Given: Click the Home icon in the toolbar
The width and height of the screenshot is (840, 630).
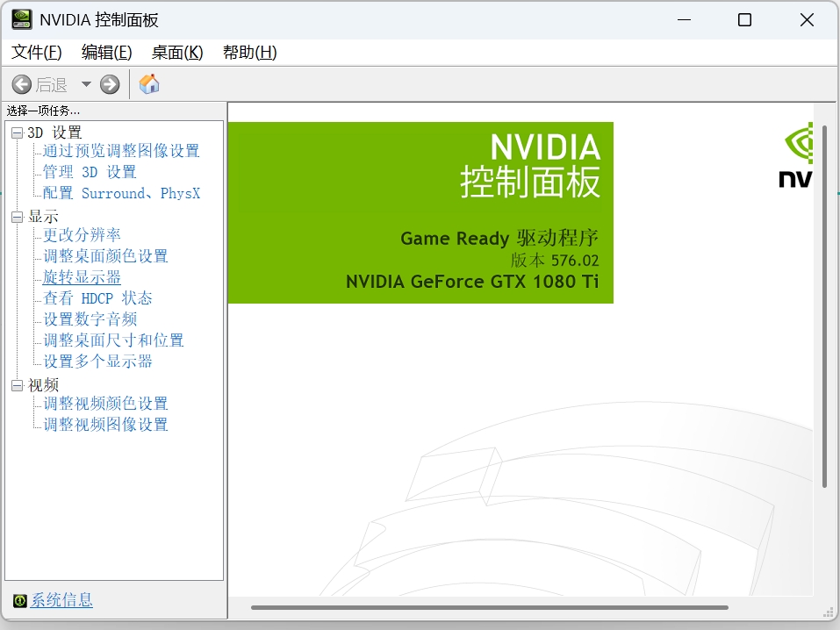Looking at the screenshot, I should pyautogui.click(x=149, y=84).
